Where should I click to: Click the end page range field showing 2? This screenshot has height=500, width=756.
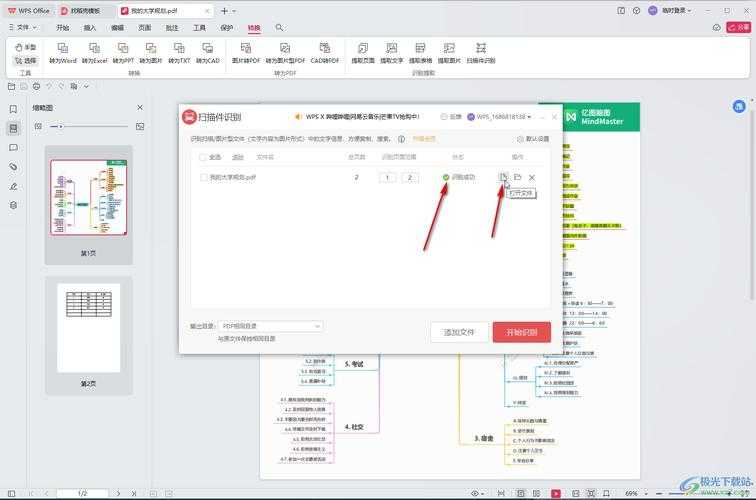[x=410, y=177]
